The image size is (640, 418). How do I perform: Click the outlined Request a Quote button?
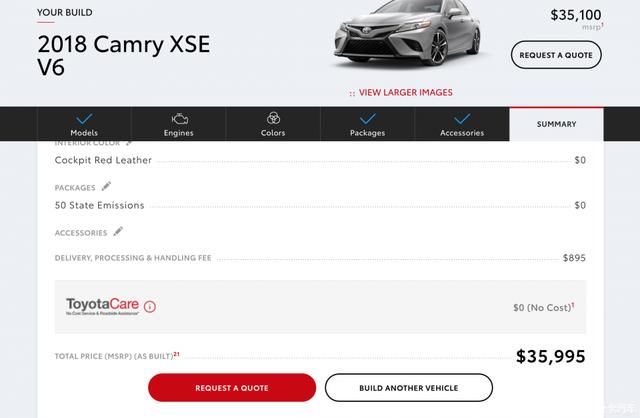pos(556,55)
